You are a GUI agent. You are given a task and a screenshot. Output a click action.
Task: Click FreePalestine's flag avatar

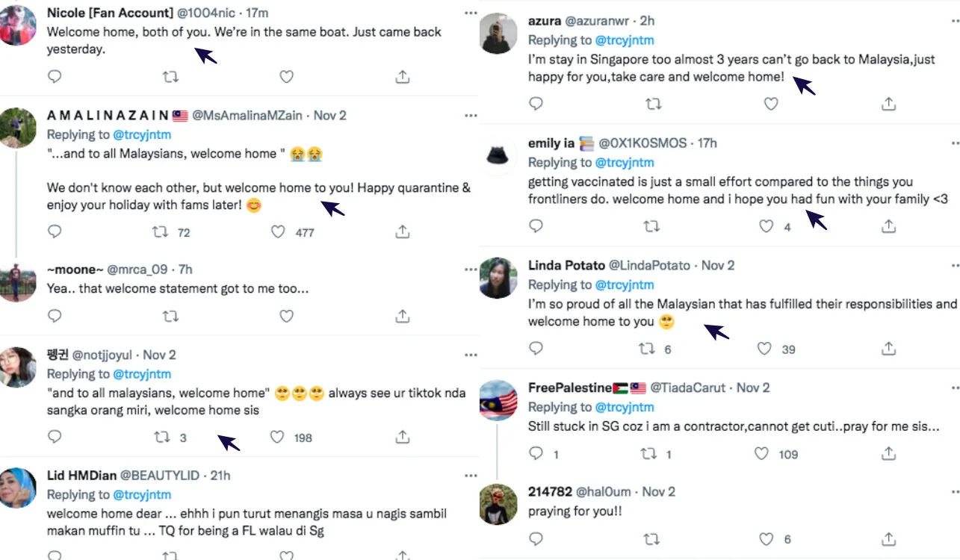click(x=498, y=401)
